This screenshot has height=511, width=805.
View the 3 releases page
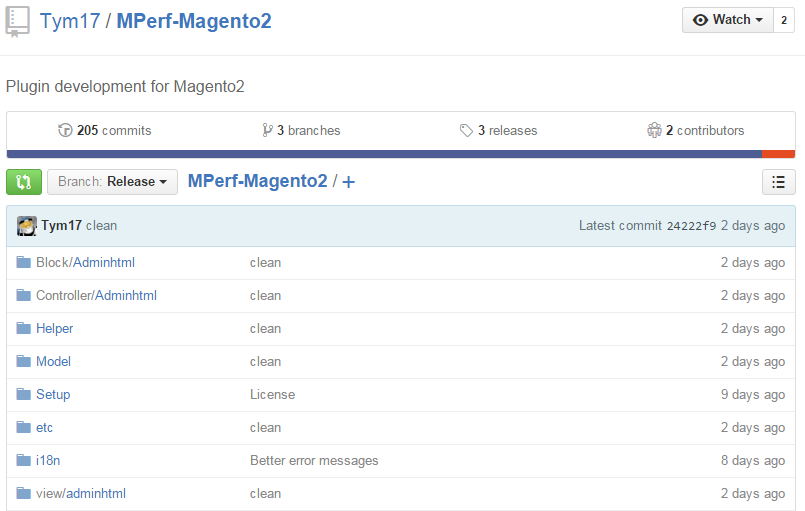coord(499,130)
